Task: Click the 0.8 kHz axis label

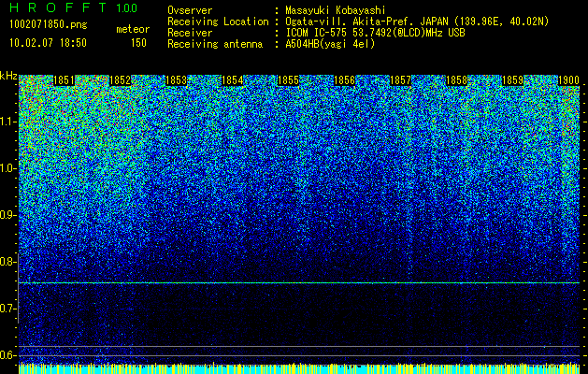Action: point(8,262)
